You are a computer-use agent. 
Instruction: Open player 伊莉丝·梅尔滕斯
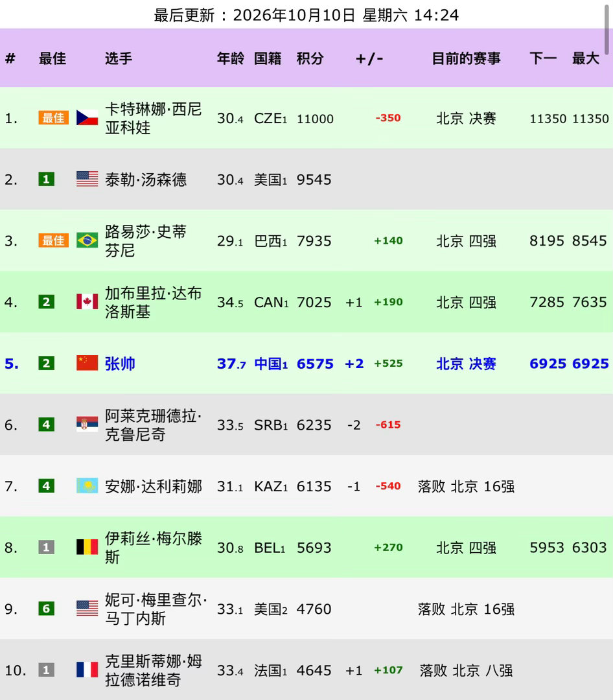point(154,548)
